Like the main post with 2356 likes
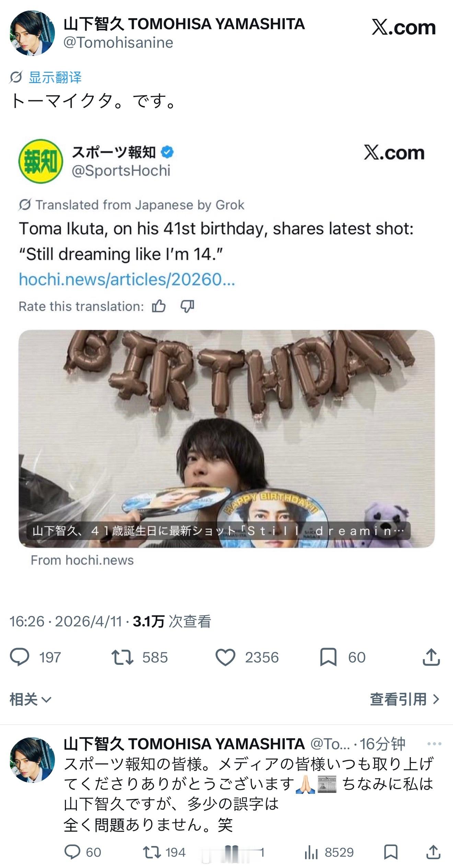 tap(225, 657)
